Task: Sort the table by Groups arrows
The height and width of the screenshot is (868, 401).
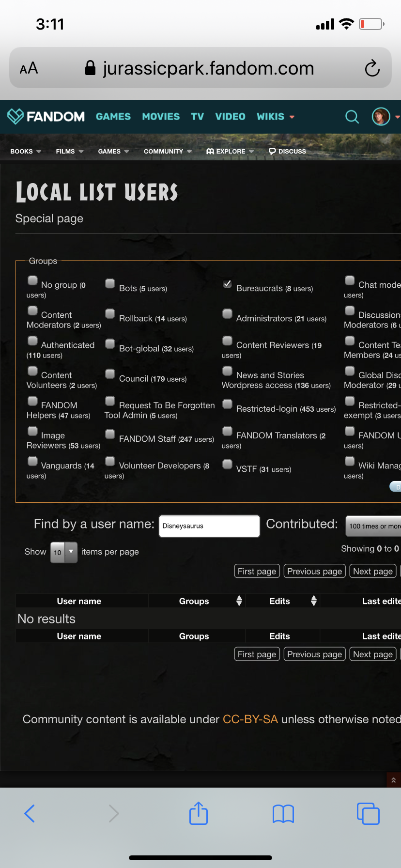Action: (239, 601)
